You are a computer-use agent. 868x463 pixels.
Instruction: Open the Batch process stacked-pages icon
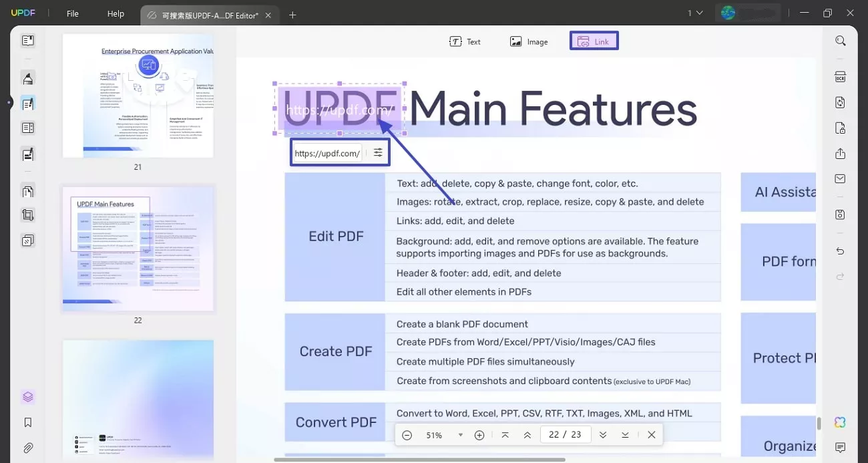click(x=27, y=241)
